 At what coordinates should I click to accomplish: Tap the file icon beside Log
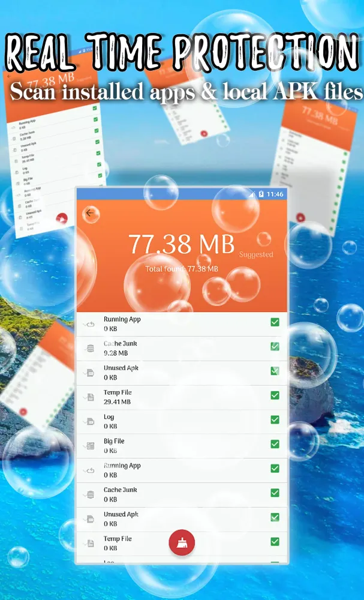pyautogui.click(x=91, y=421)
